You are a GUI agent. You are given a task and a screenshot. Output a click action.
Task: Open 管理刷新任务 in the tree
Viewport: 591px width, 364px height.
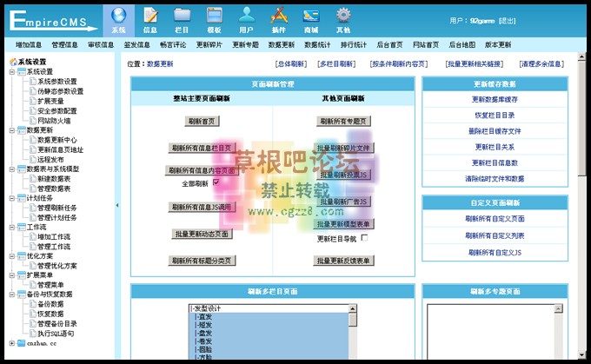click(x=57, y=208)
